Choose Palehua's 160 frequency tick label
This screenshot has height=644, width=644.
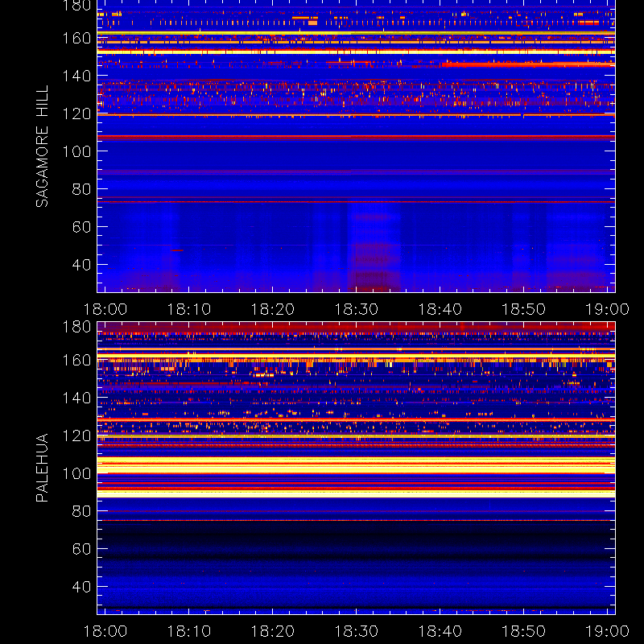point(76,360)
